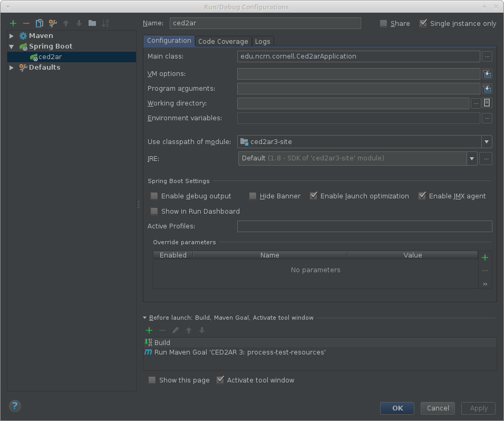Sort configurations alphabetically icon
504x421 pixels.
tap(105, 23)
